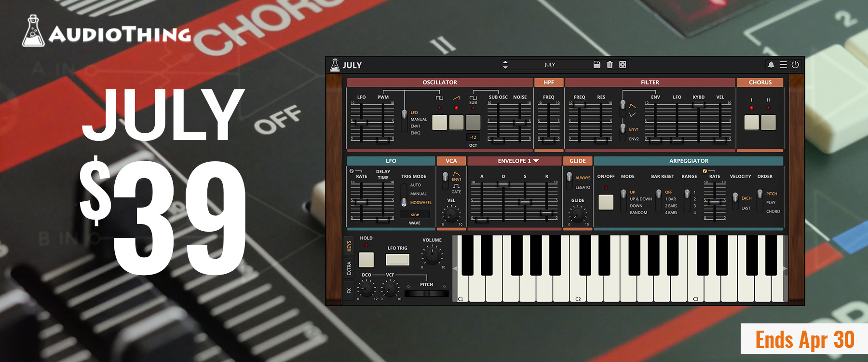
Task: Click the delete preset trash icon
Action: point(610,65)
